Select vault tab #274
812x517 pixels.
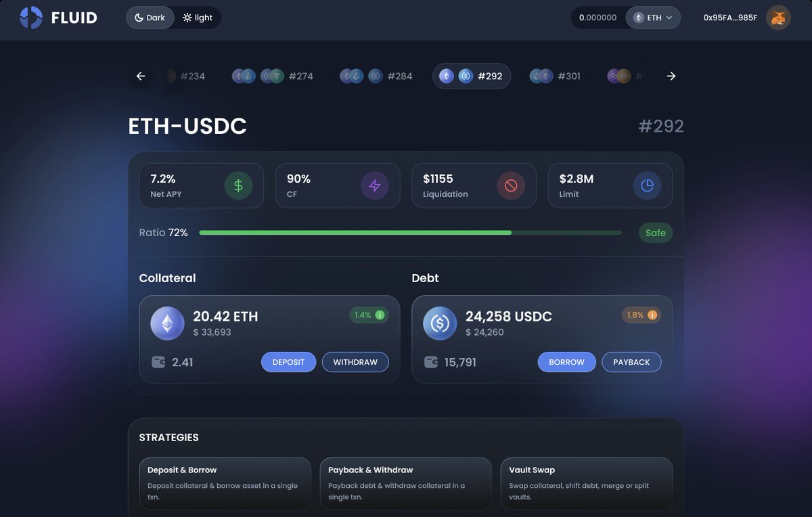[273, 76]
